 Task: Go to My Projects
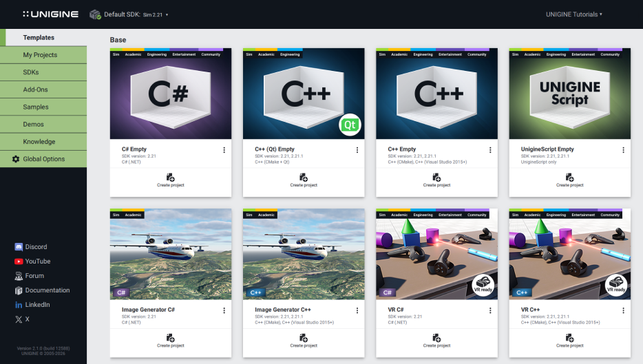pos(43,55)
